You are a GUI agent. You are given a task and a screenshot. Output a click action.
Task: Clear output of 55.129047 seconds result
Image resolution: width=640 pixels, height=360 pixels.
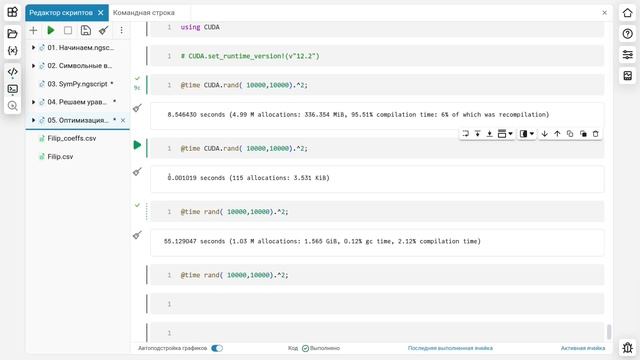tap(138, 235)
